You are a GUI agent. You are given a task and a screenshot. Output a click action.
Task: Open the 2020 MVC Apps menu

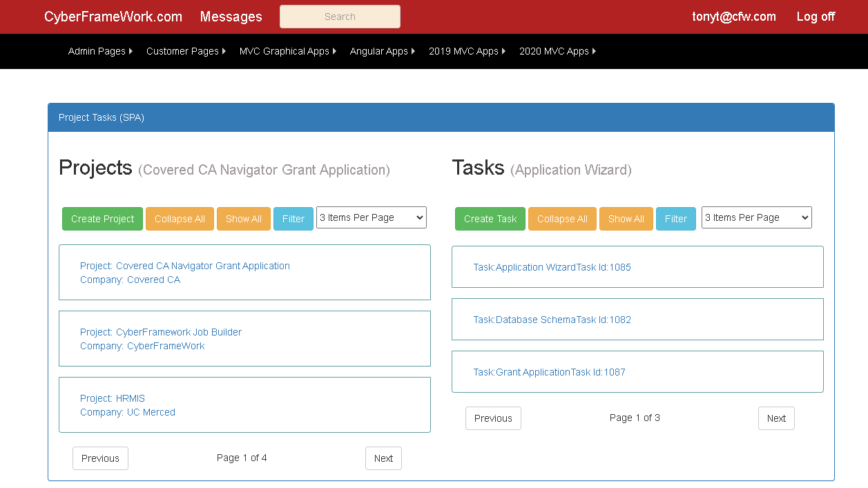[x=557, y=51]
